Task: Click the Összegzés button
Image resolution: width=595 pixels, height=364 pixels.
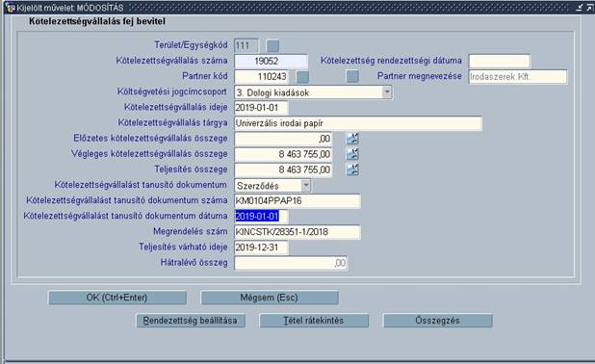Action: tap(438, 321)
